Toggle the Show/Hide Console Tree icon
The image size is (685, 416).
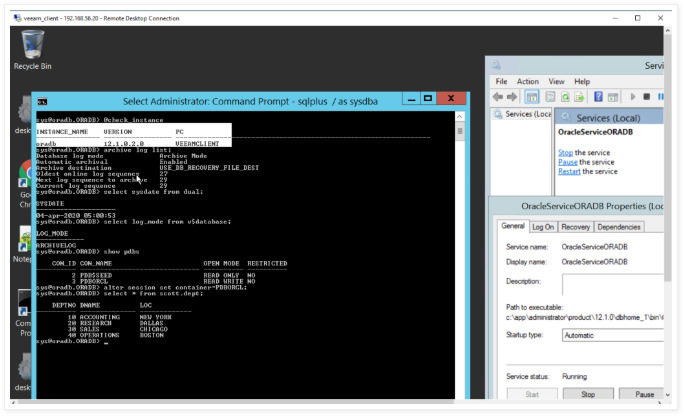point(533,97)
